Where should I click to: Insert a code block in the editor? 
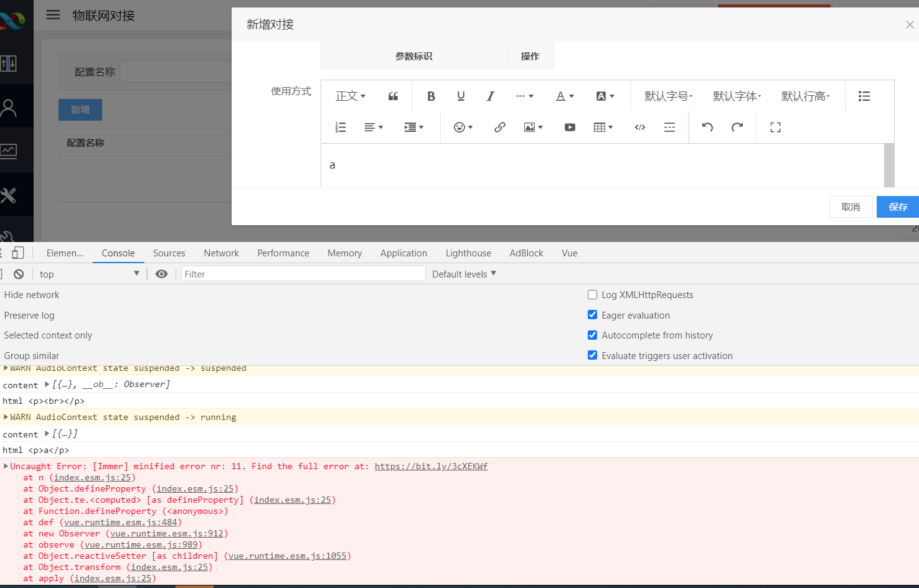(x=640, y=128)
